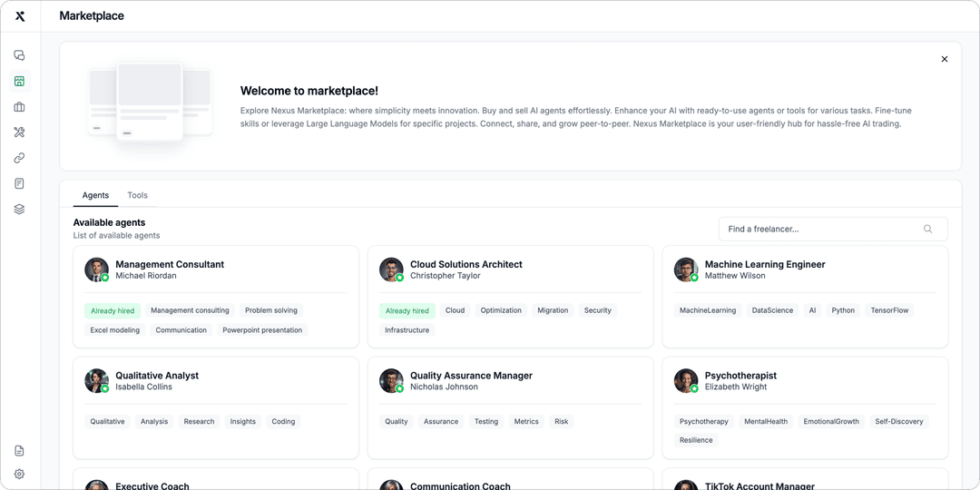Click Matthew Wilson's profile avatar

click(x=686, y=269)
